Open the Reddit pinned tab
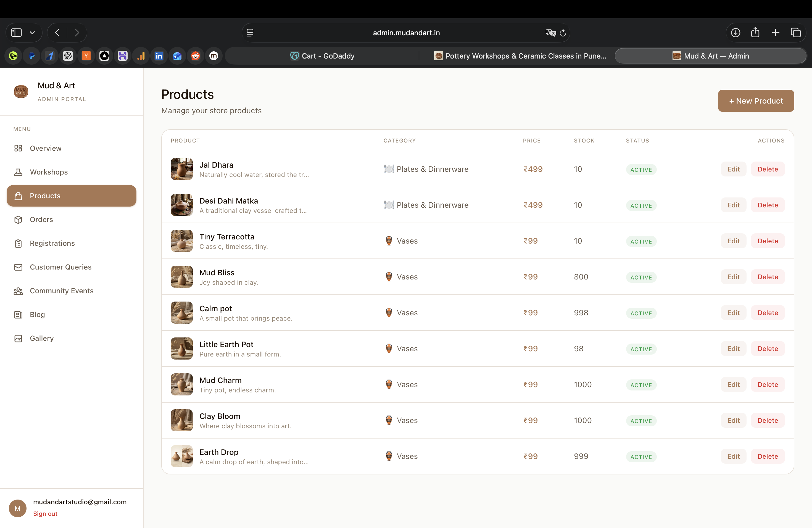812x528 pixels. (196, 56)
